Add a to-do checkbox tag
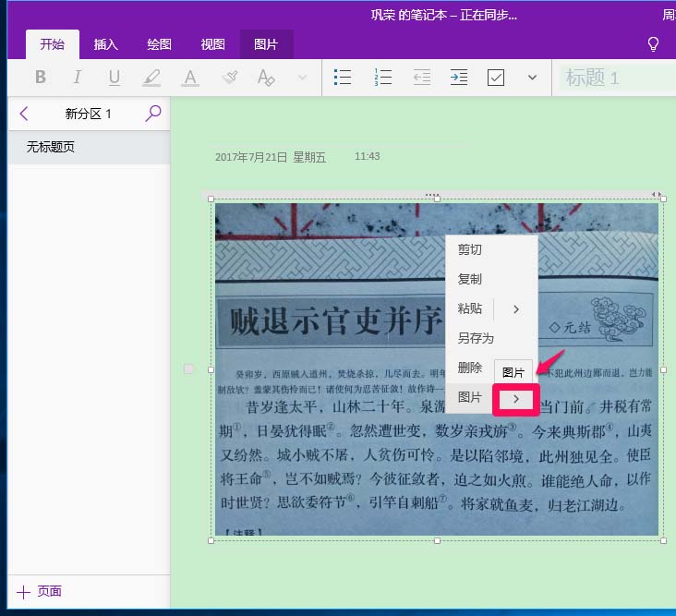The height and width of the screenshot is (616, 676). pos(496,78)
